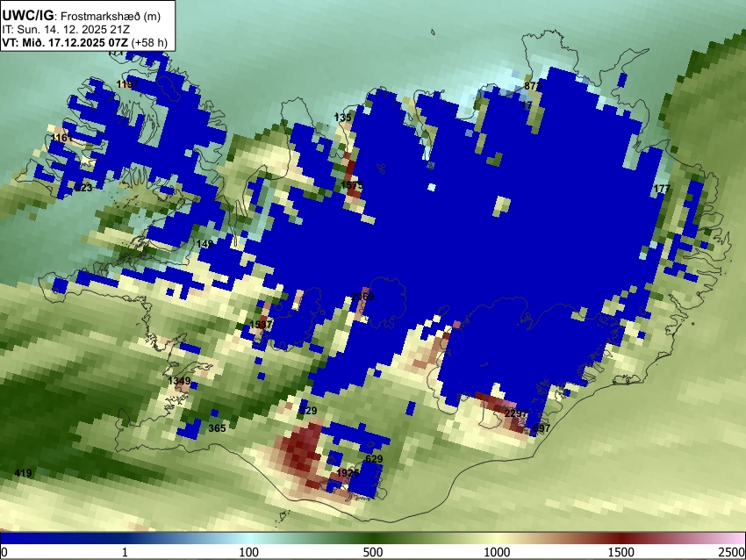This screenshot has width=746, height=560.
Task: Click the 135 value on the map
Action: pos(342,118)
